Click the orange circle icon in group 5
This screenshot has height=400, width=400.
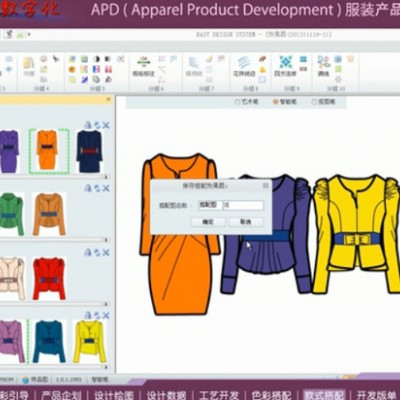tap(72, 69)
